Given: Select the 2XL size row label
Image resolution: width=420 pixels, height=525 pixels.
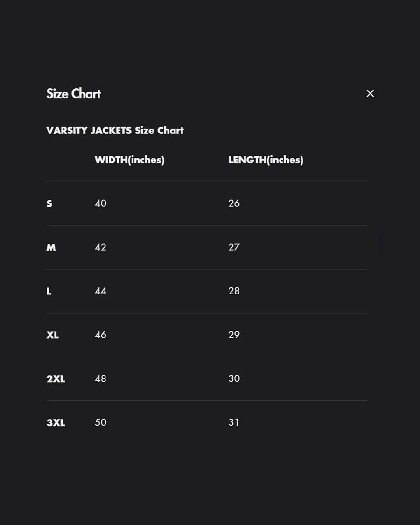Looking at the screenshot, I should pyautogui.click(x=56, y=379).
